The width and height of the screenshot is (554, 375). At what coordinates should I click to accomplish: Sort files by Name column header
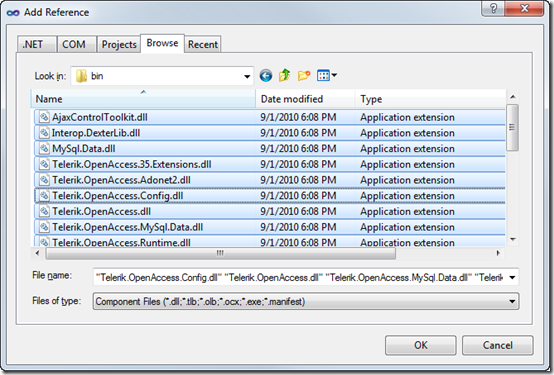click(x=143, y=99)
